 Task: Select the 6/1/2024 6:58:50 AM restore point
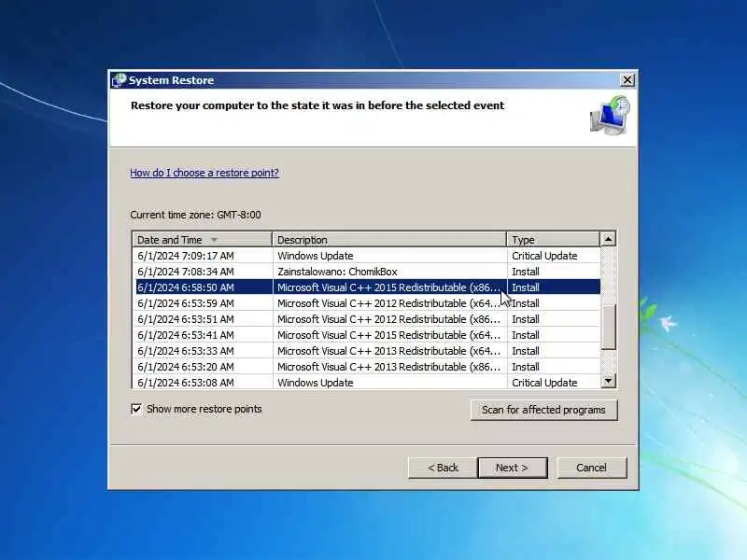pos(366,287)
